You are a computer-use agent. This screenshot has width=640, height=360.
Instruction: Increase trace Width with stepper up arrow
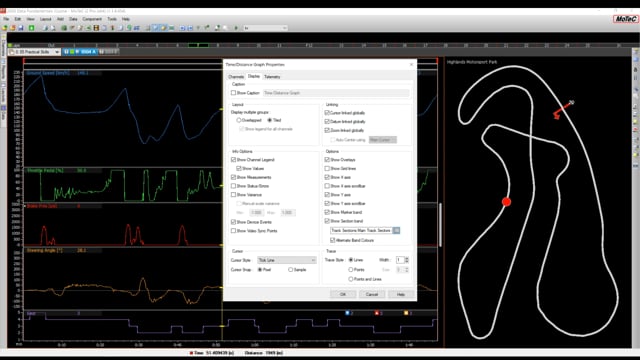(x=407, y=258)
